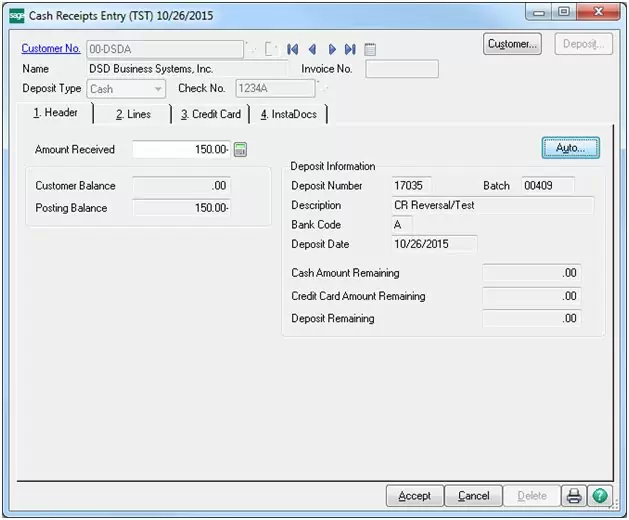Select the InstaDocs tab
The height and width of the screenshot is (520, 629).
[x=288, y=114]
